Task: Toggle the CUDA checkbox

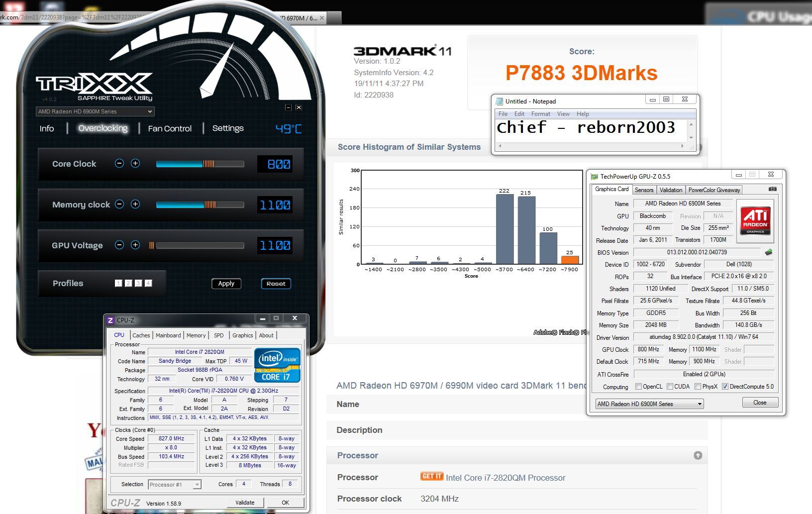Action: pyautogui.click(x=670, y=387)
